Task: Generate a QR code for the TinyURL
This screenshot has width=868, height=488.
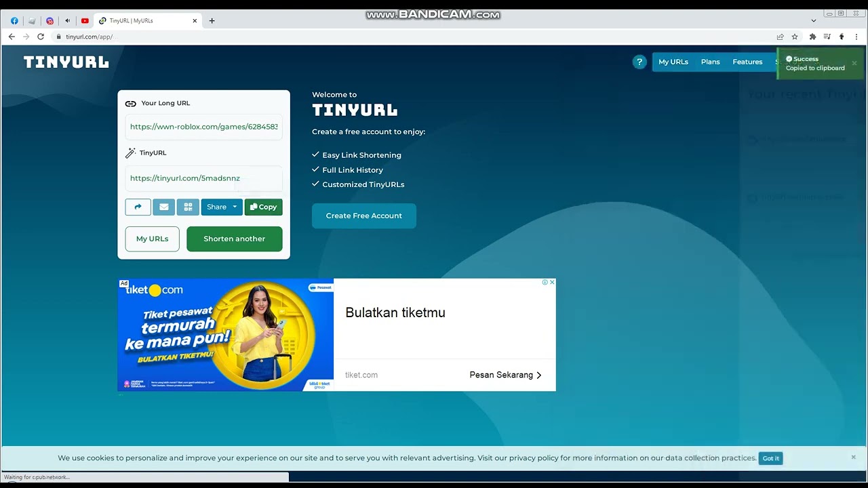Action: pos(188,207)
